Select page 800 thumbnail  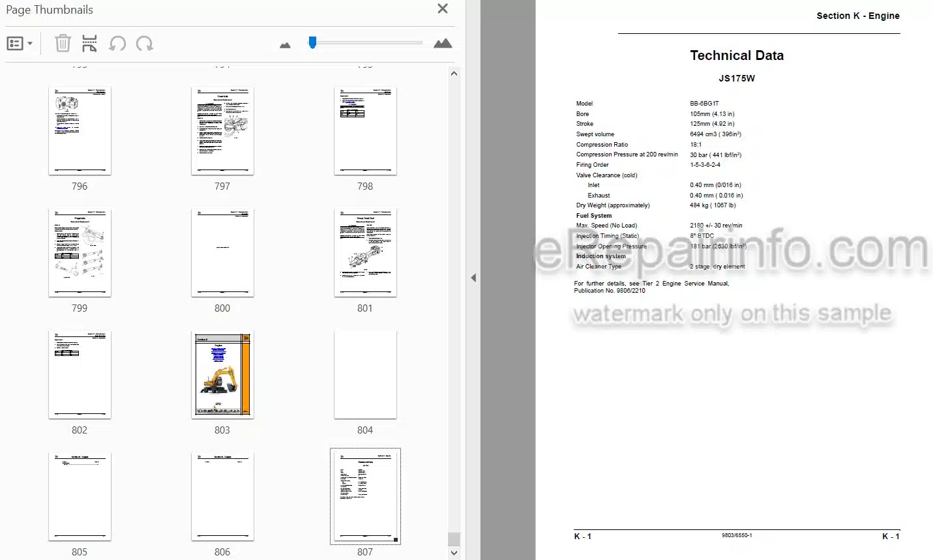click(222, 253)
